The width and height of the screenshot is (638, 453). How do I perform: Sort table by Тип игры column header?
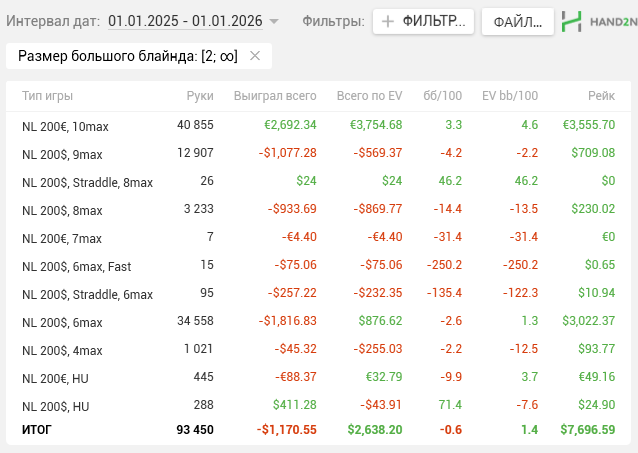[47, 96]
